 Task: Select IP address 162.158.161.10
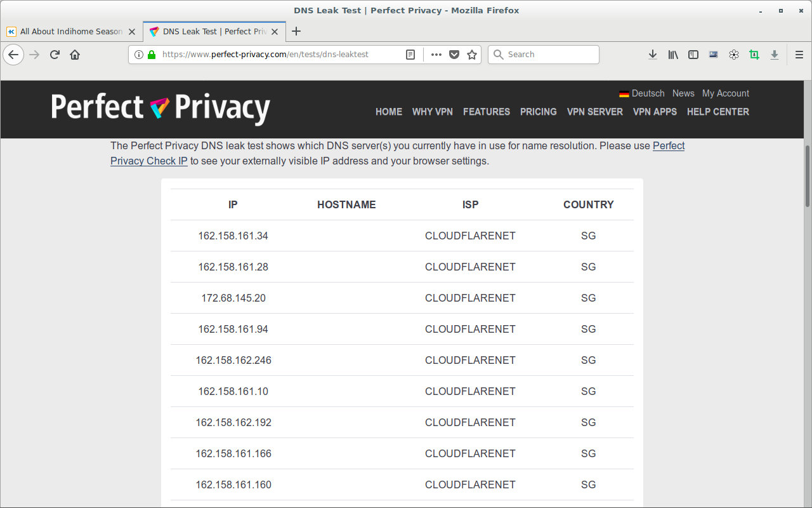pos(233,391)
